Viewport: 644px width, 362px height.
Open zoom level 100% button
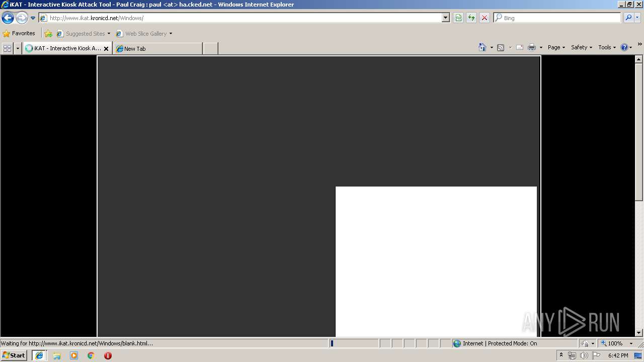[x=612, y=343]
